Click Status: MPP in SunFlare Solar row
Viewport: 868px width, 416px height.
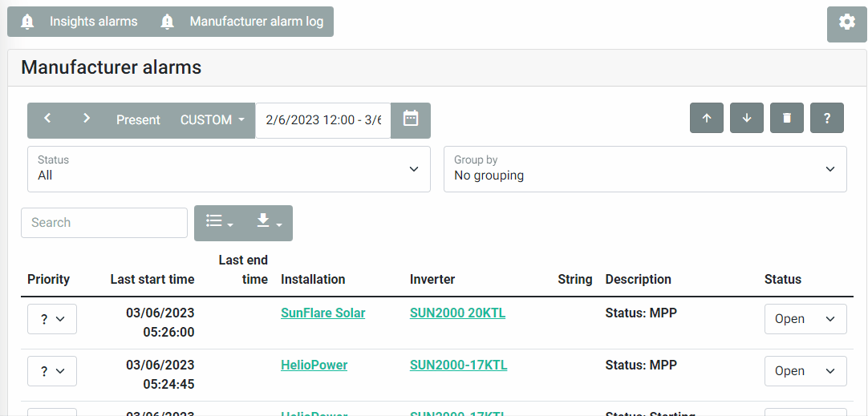point(641,313)
